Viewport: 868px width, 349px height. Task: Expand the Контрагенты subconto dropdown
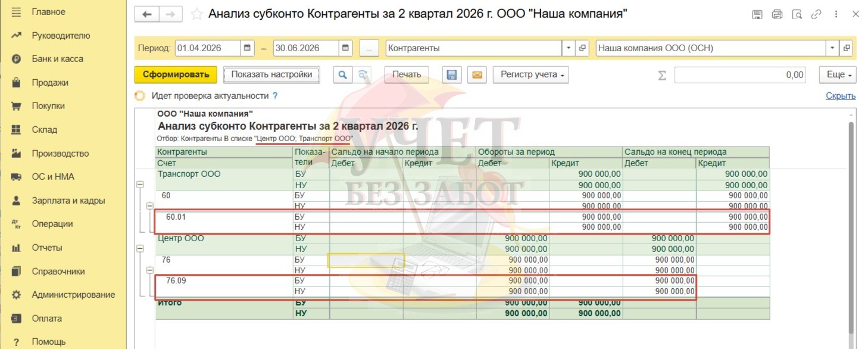(x=569, y=48)
